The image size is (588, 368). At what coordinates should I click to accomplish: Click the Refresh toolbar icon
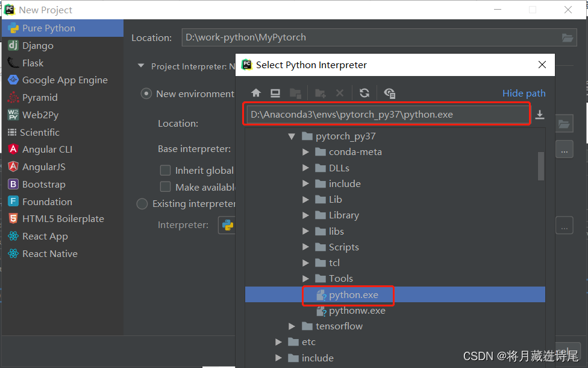coord(364,93)
